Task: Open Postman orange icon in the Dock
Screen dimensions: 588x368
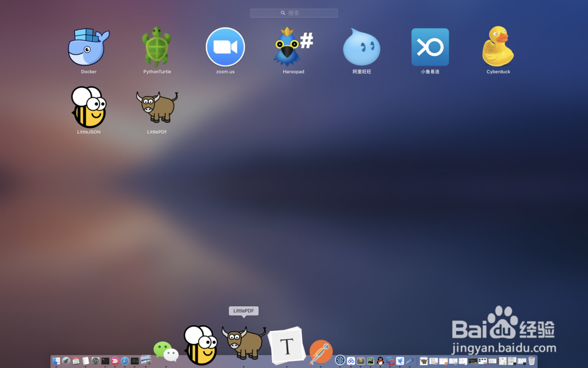Action: point(320,352)
